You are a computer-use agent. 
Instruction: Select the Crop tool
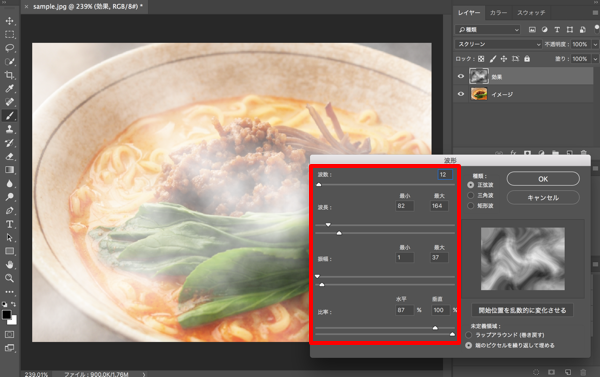(x=10, y=75)
